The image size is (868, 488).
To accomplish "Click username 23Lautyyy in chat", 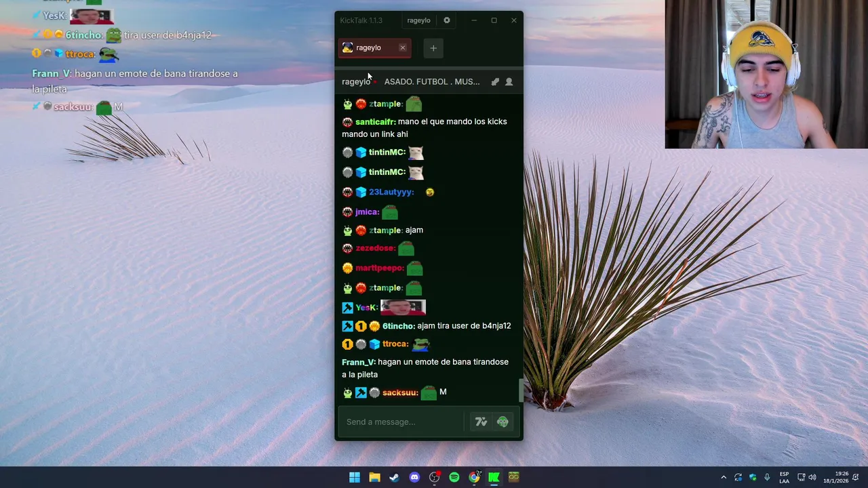I will 391,192.
